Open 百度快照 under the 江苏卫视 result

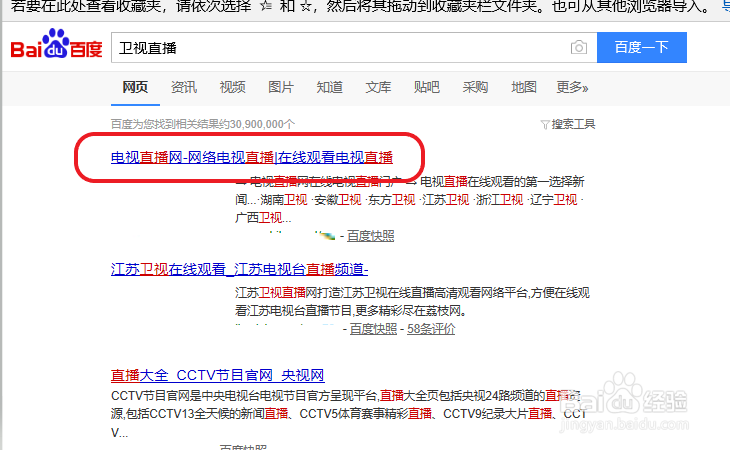[373, 329]
